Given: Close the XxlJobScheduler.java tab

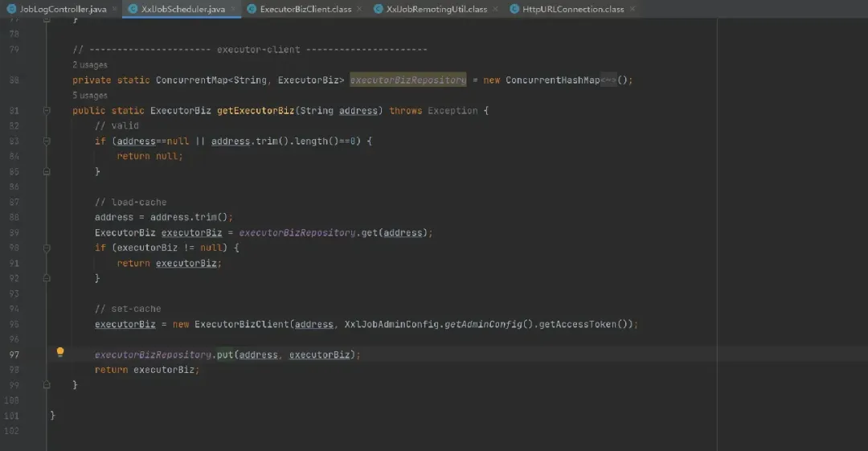Looking at the screenshot, I should click(x=233, y=9).
